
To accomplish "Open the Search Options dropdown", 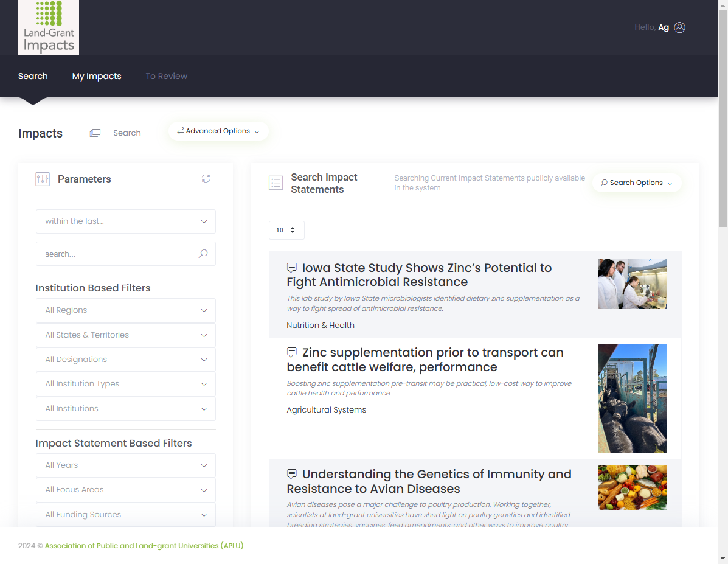I will click(x=637, y=183).
